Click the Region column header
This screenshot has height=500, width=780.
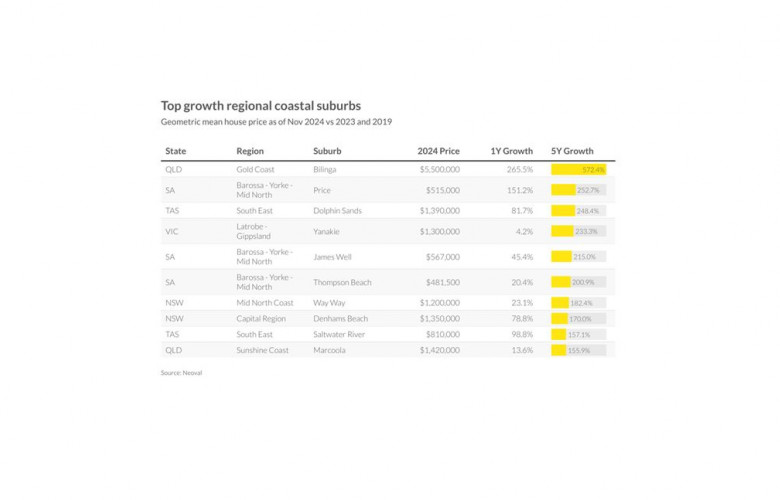[x=250, y=151]
